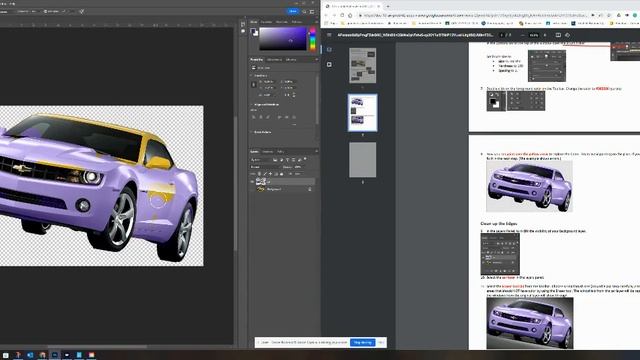Viewport: 640px width, 360px height.
Task: Click the align right edges icon
Action: pyautogui.click(x=268, y=117)
